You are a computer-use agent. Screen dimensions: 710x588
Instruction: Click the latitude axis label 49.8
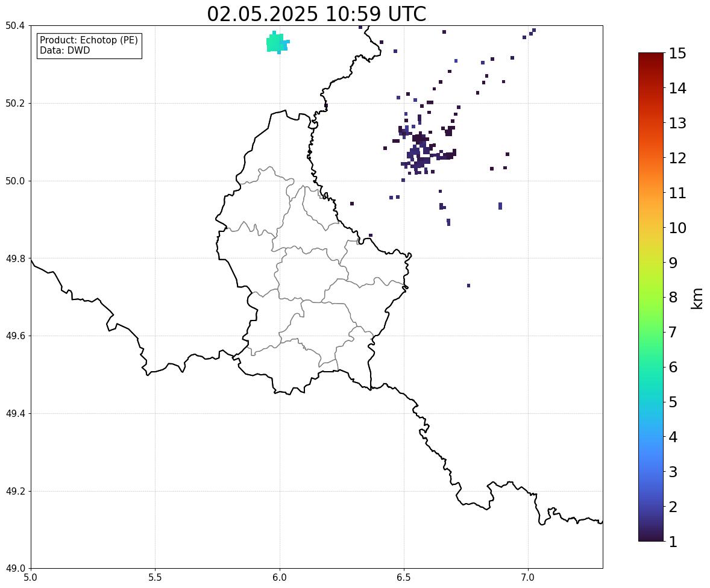[x=14, y=258]
